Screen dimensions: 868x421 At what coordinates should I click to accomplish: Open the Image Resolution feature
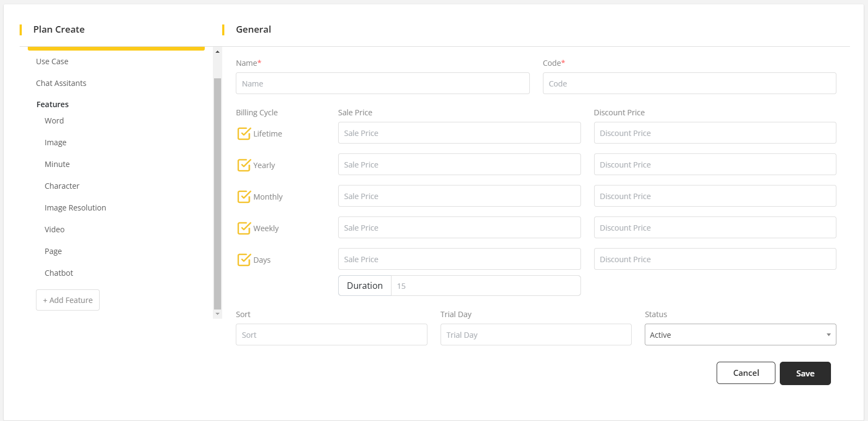tap(75, 208)
